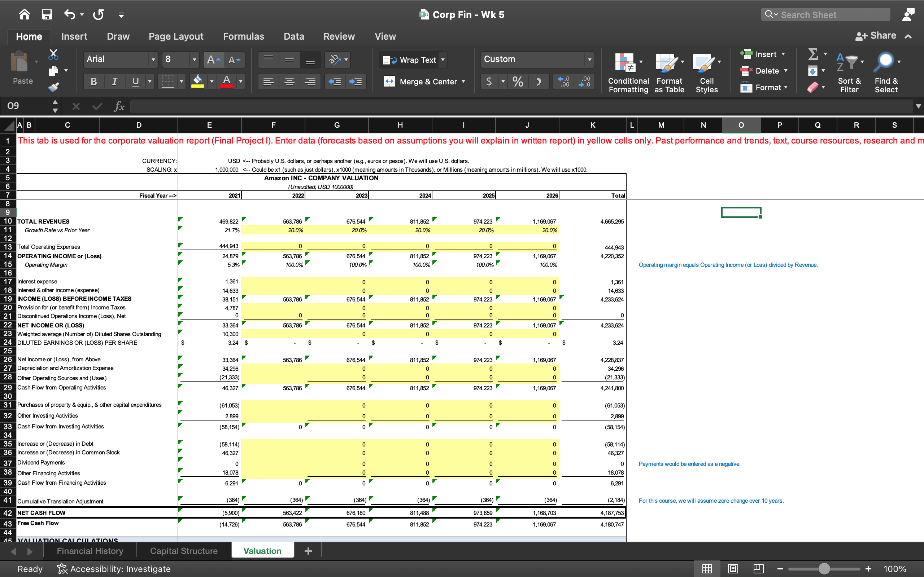Open the Fill Color dropdown arrow
The height and width of the screenshot is (577, 924).
212,81
